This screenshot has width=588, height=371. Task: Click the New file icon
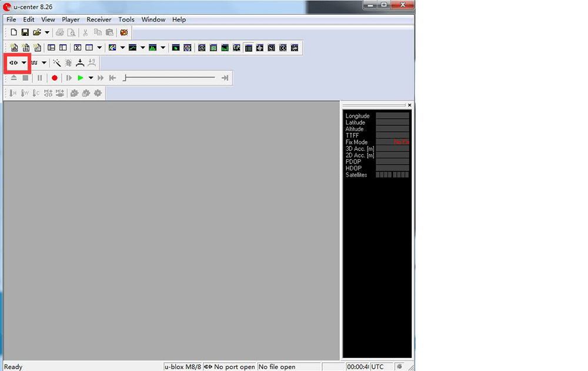(x=14, y=32)
